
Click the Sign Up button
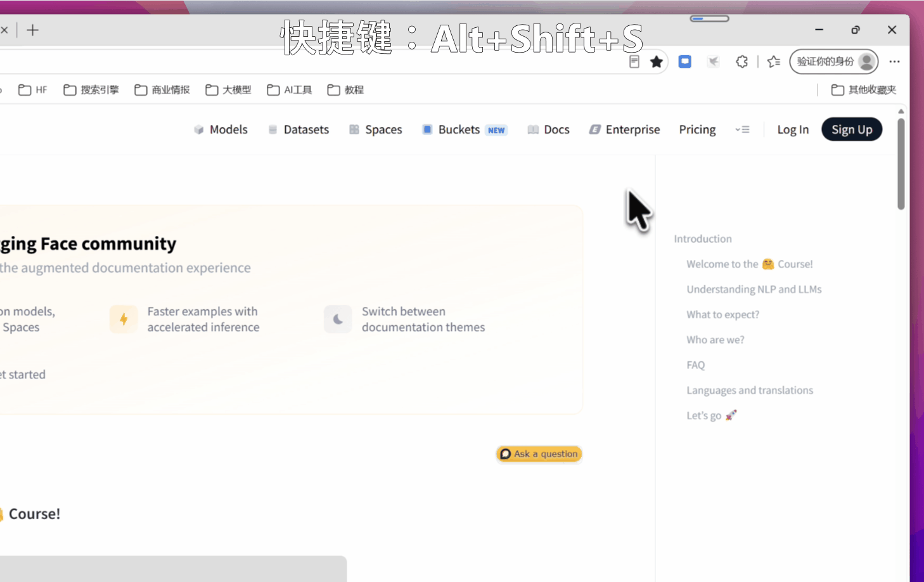click(852, 129)
